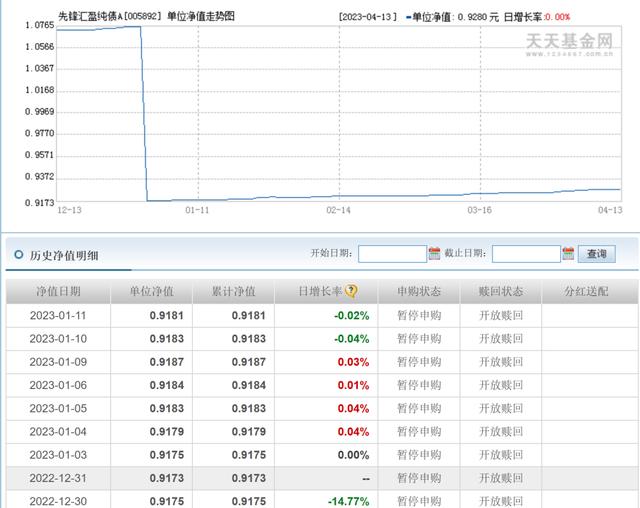Image resolution: width=640 pixels, height=508 pixels.
Task: Click cumulative value 0.9173 in 2022-12-31 row
Action: pos(249,478)
